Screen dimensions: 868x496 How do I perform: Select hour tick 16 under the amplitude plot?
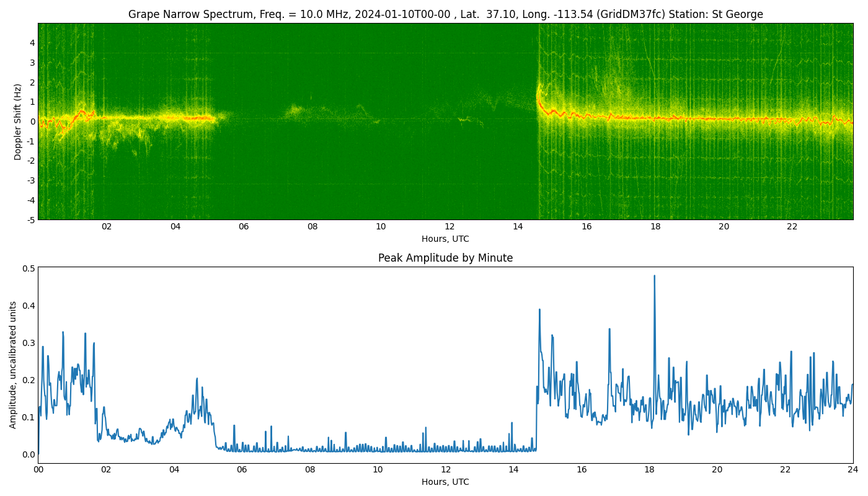(x=582, y=470)
